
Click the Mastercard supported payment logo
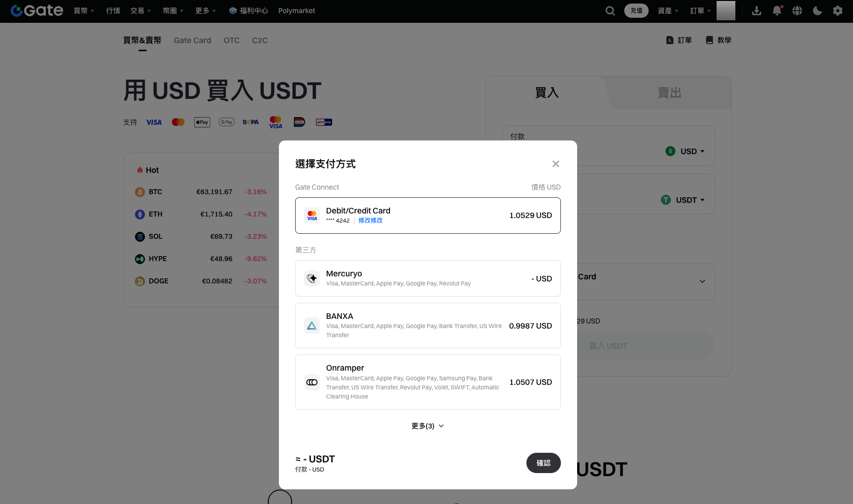pos(178,122)
